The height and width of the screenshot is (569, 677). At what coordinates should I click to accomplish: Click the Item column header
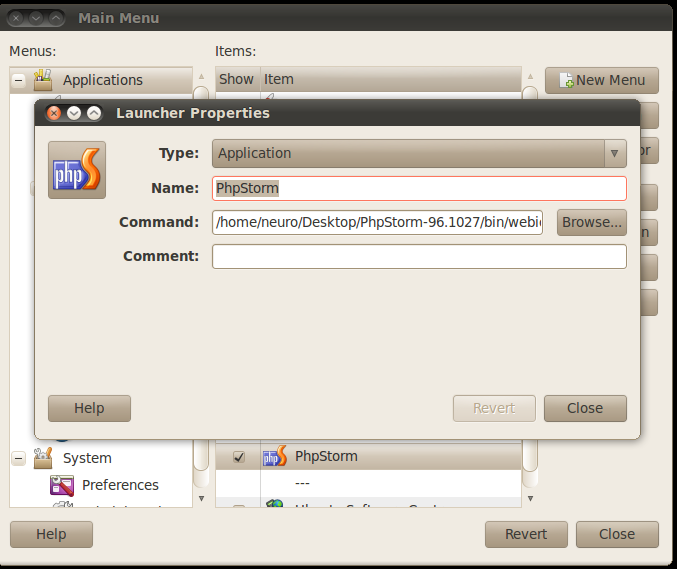coord(391,79)
